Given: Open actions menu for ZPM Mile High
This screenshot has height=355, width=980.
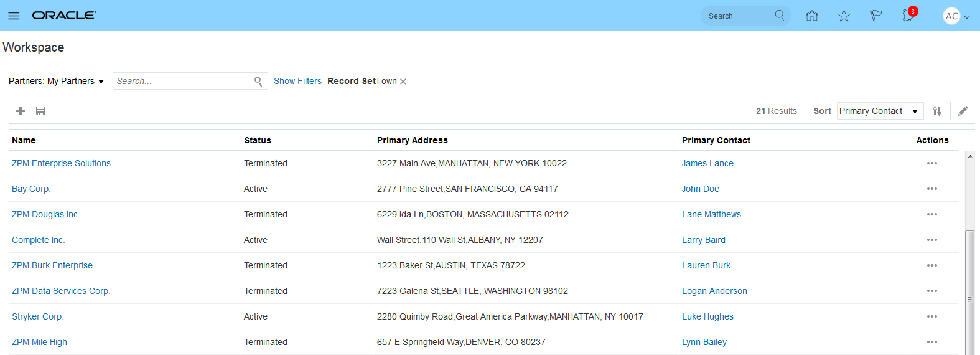Looking at the screenshot, I should point(932,342).
